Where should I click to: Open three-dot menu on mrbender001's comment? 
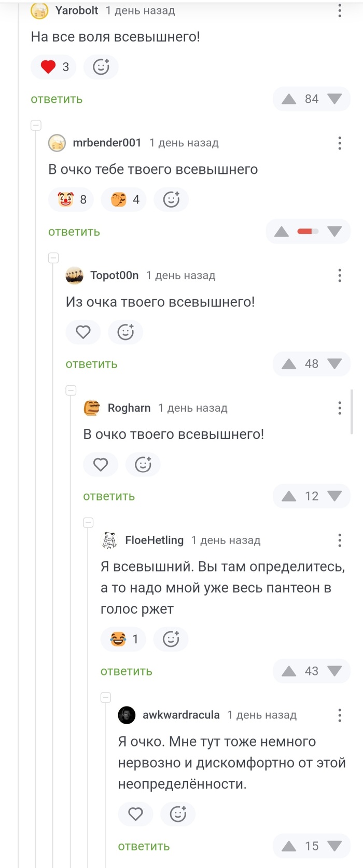pyautogui.click(x=340, y=143)
